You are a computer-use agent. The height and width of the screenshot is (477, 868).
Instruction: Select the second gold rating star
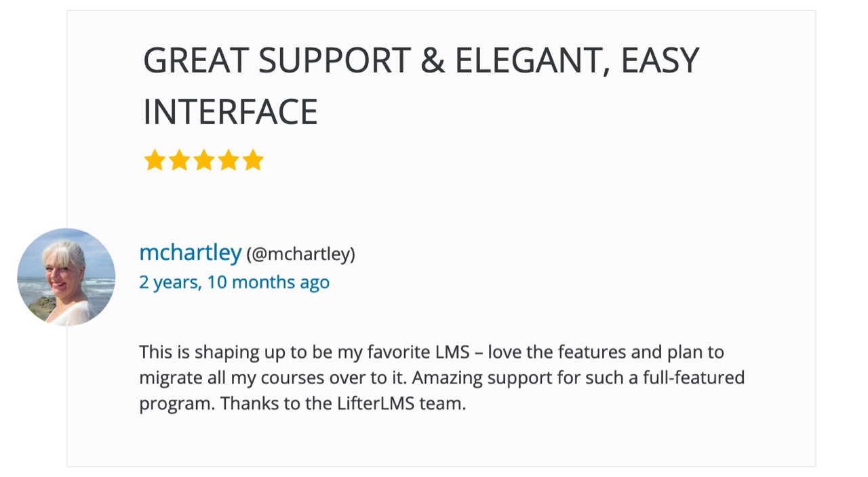(179, 161)
